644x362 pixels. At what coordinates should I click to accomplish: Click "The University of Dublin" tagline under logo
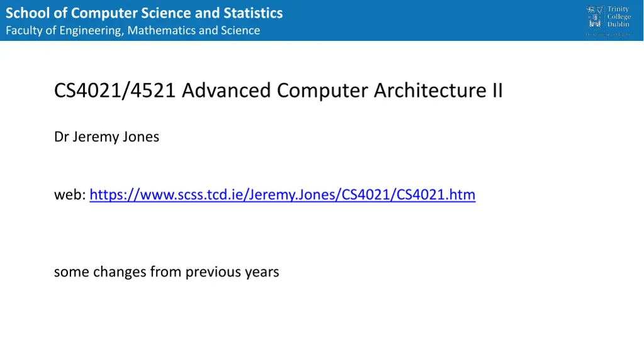[x=608, y=34]
